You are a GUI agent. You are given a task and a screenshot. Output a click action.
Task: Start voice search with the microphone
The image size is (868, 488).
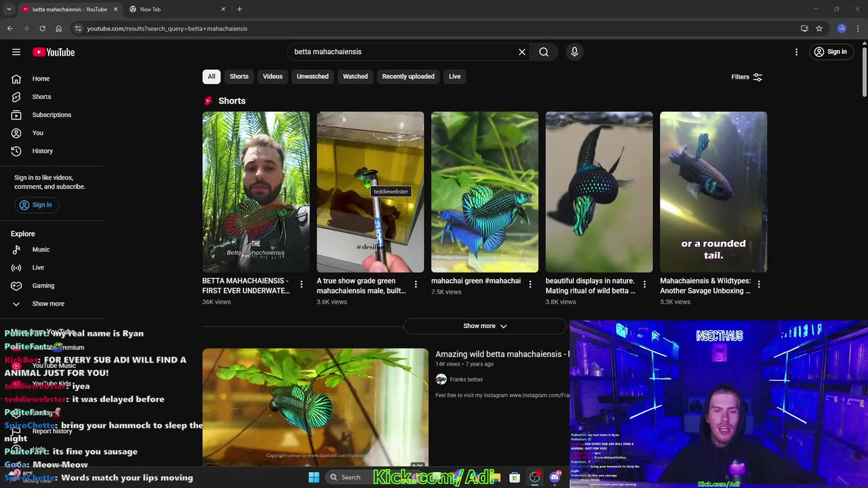(x=574, y=52)
